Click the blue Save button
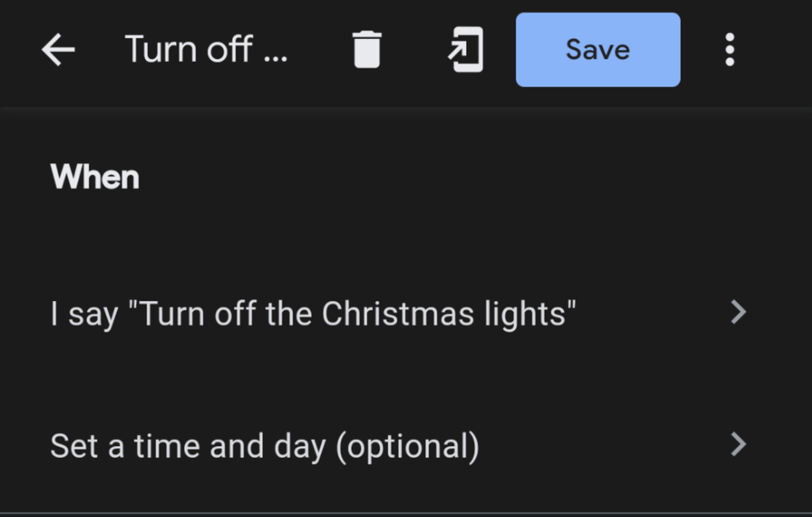This screenshot has height=517, width=812. pyautogui.click(x=598, y=50)
